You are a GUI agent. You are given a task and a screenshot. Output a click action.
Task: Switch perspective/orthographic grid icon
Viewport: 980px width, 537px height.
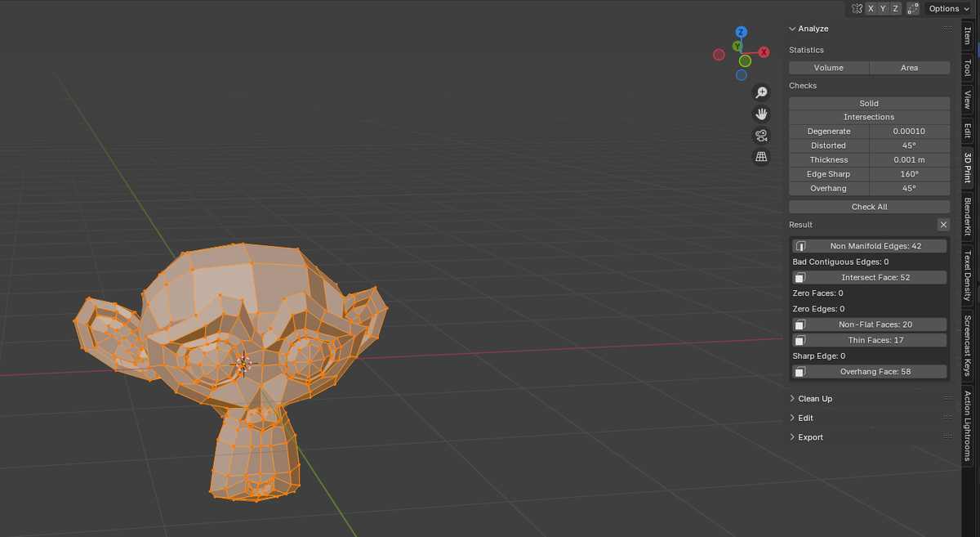point(761,157)
